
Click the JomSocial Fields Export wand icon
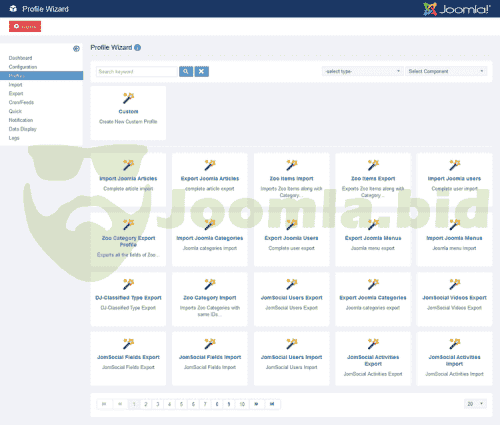point(128,344)
